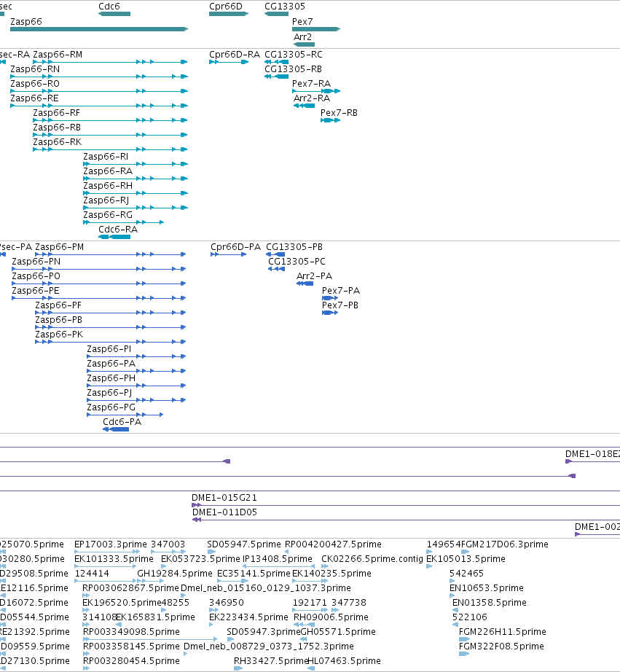The image size is (620, 672).
Task: Click protein CG13305-PC
Action: click(x=276, y=269)
